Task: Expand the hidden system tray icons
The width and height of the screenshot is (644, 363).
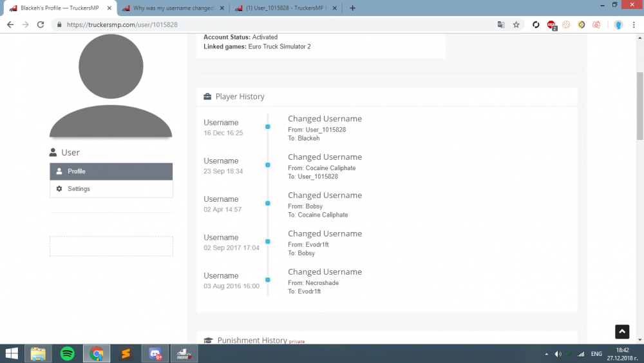Action: pos(547,354)
